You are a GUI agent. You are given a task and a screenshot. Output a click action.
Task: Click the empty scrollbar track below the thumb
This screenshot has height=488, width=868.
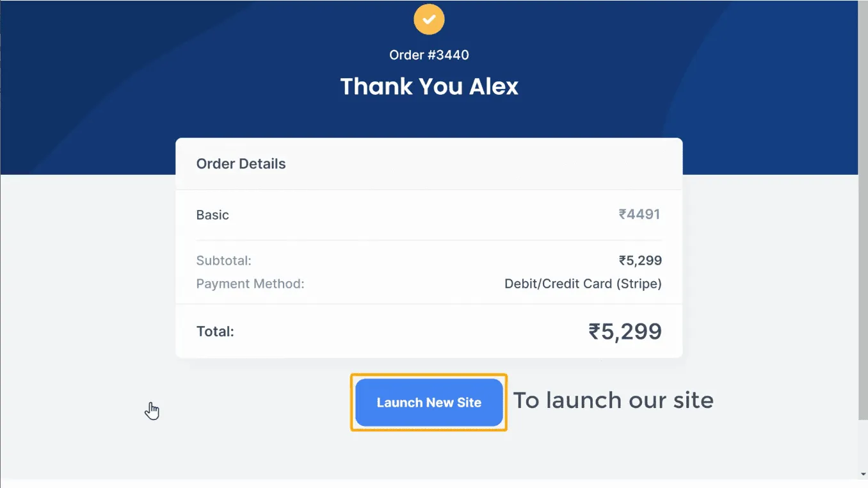click(863, 445)
